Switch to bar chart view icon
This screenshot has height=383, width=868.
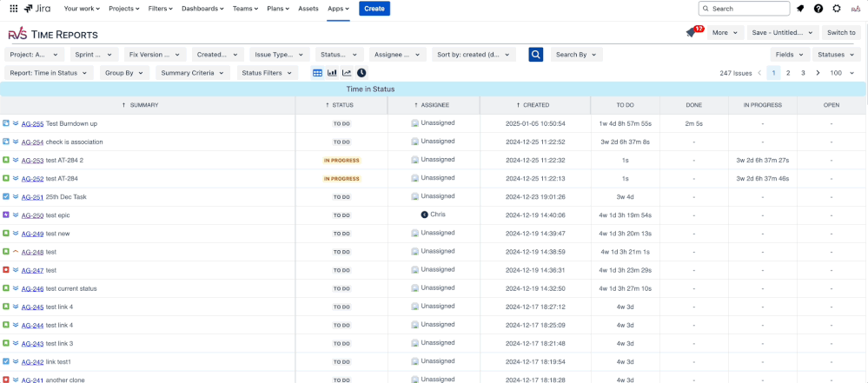pyautogui.click(x=332, y=73)
